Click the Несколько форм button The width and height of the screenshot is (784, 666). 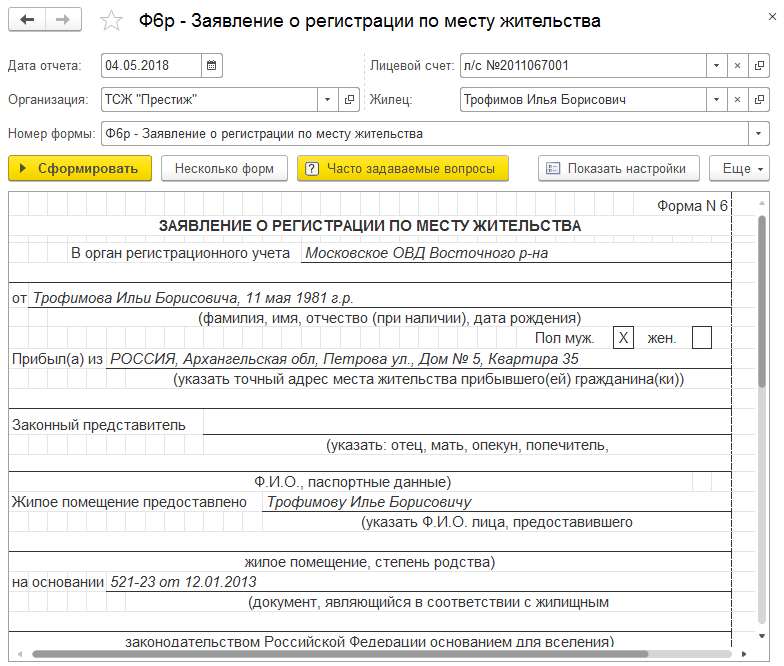[x=224, y=168]
